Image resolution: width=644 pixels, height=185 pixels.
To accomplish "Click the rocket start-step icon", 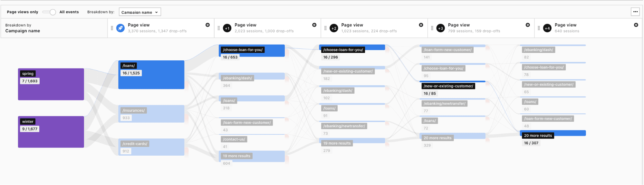I will [x=120, y=28].
